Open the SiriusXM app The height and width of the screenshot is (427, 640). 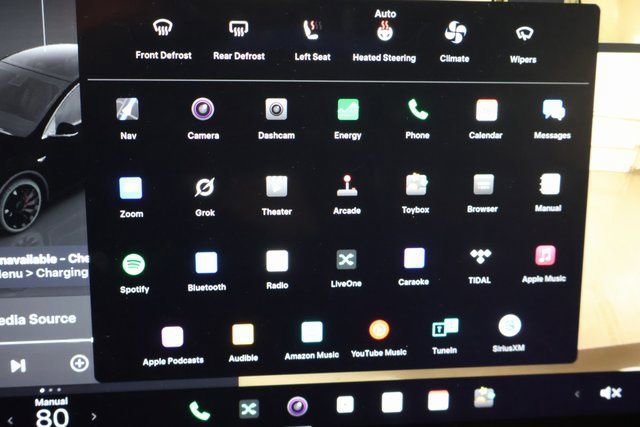click(x=509, y=326)
